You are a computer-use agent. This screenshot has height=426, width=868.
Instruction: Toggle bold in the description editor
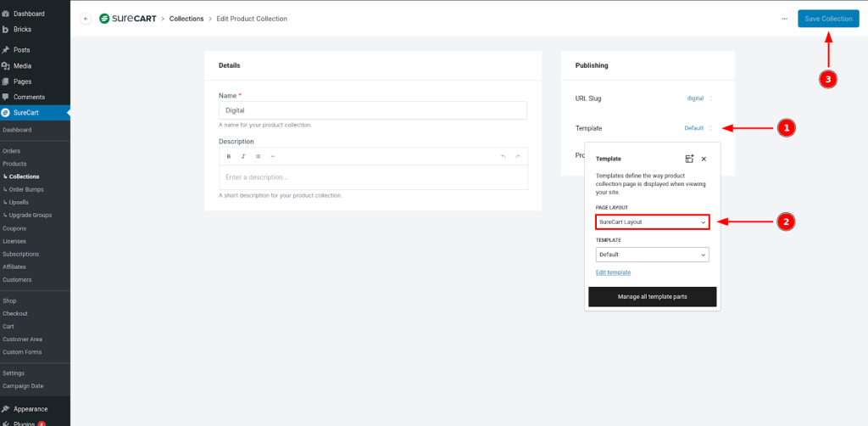(x=228, y=156)
